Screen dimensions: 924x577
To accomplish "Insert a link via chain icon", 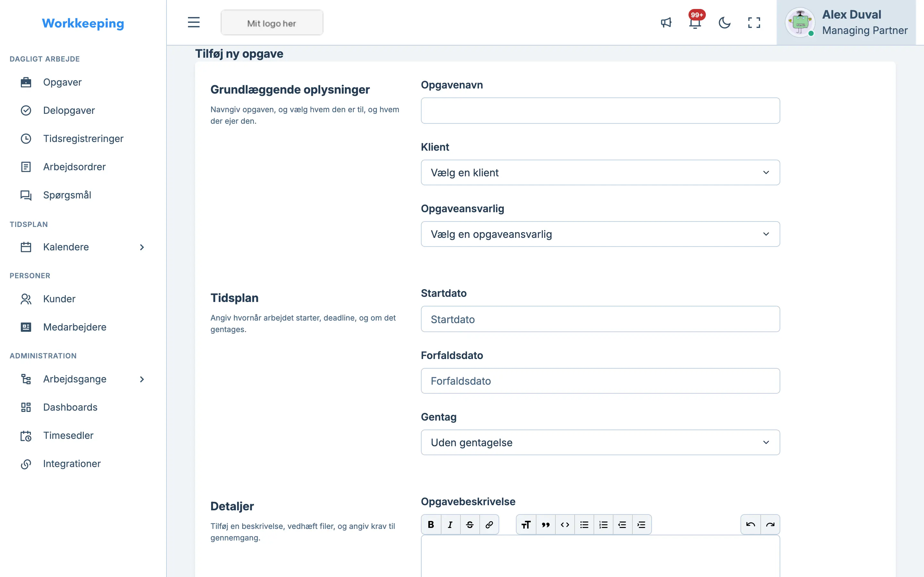I will point(489,524).
